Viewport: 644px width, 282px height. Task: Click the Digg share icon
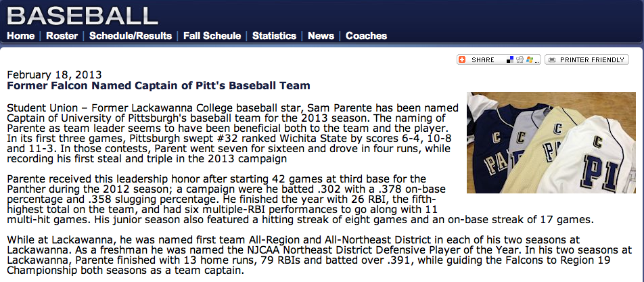[520, 60]
